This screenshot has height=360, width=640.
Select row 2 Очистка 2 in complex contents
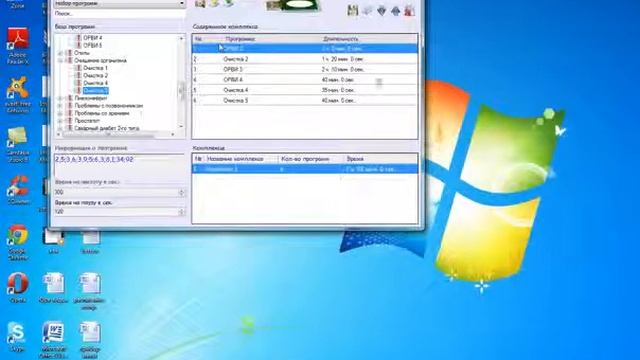point(305,59)
